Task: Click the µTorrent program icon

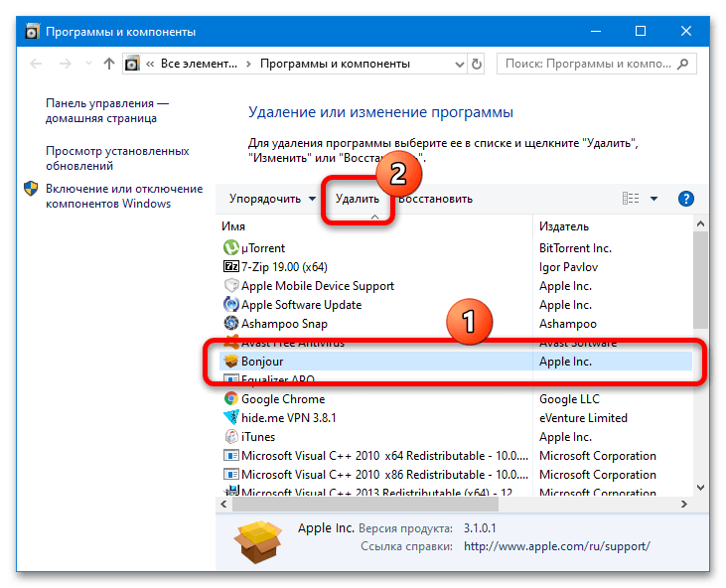Action: 230,247
